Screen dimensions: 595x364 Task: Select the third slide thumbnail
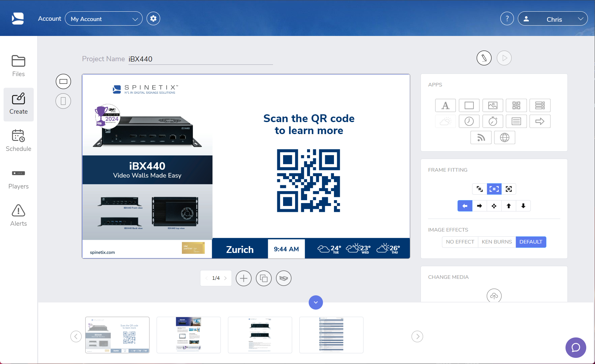point(260,335)
